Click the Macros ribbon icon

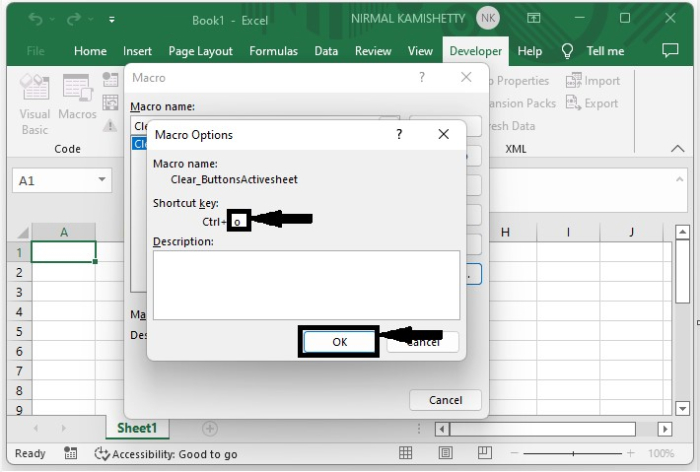click(x=77, y=87)
